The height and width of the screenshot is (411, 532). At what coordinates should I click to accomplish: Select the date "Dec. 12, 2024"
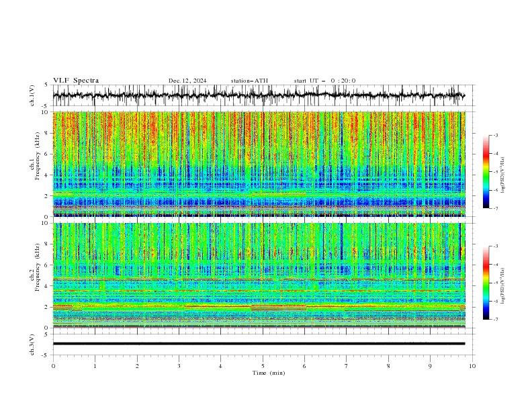pos(187,81)
